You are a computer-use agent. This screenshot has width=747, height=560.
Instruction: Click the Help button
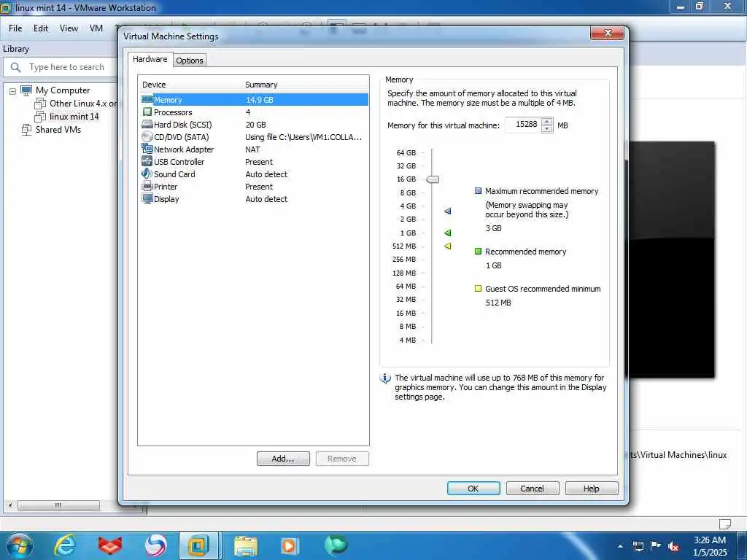(x=591, y=488)
